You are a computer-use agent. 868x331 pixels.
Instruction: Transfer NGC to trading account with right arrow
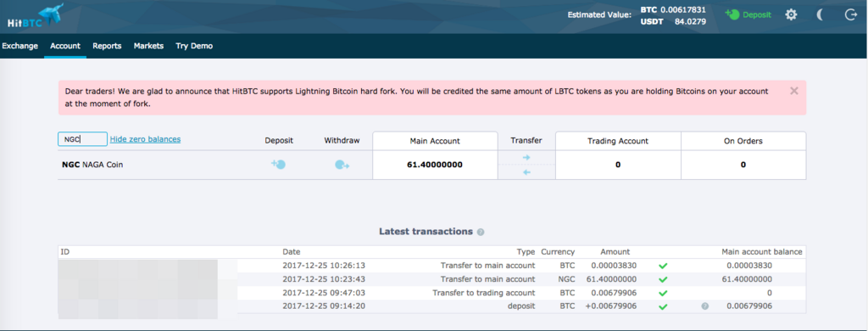[x=526, y=158]
